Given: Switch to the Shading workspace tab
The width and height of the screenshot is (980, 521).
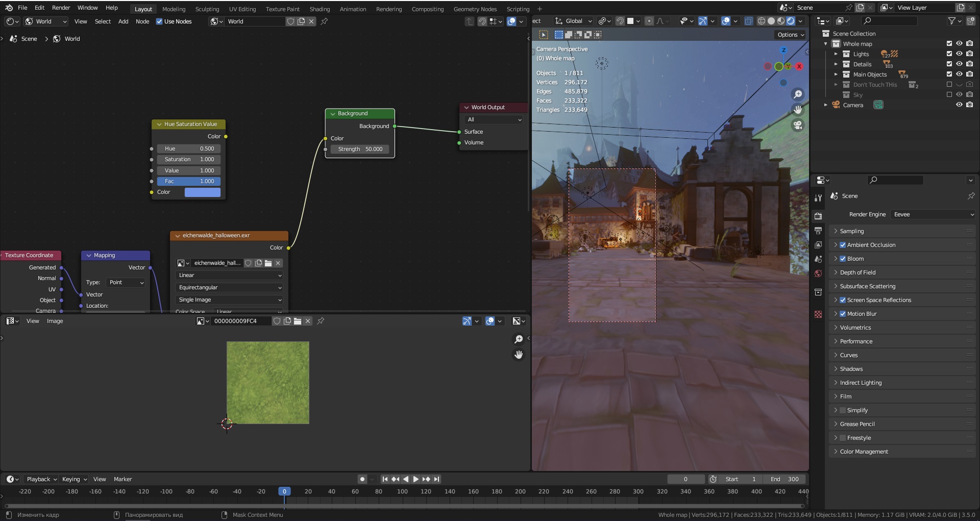Looking at the screenshot, I should (x=320, y=9).
